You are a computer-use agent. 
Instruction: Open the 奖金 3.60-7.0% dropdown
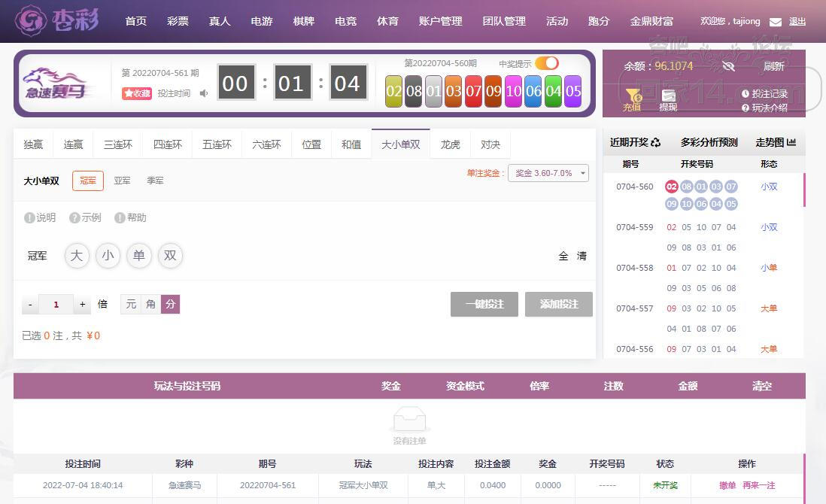pyautogui.click(x=548, y=173)
